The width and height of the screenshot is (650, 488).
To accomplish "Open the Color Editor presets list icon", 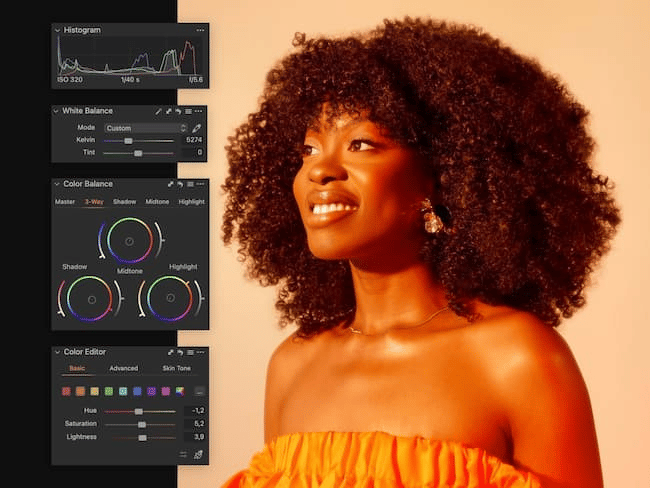I will click(189, 352).
